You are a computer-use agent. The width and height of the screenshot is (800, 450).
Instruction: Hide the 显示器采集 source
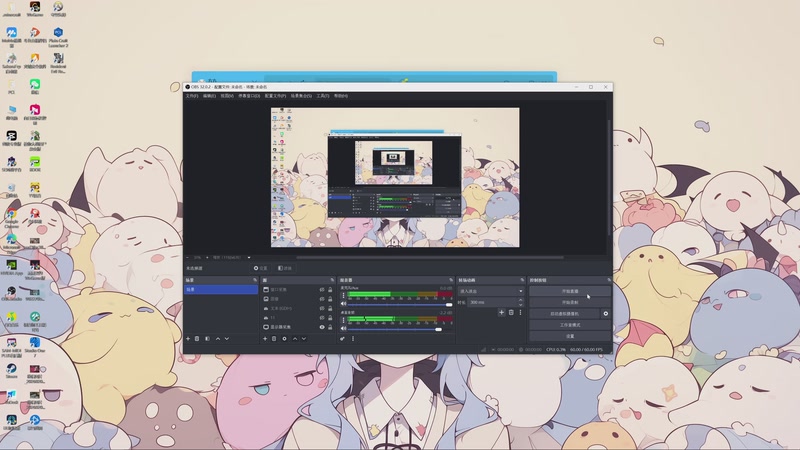pyautogui.click(x=322, y=327)
